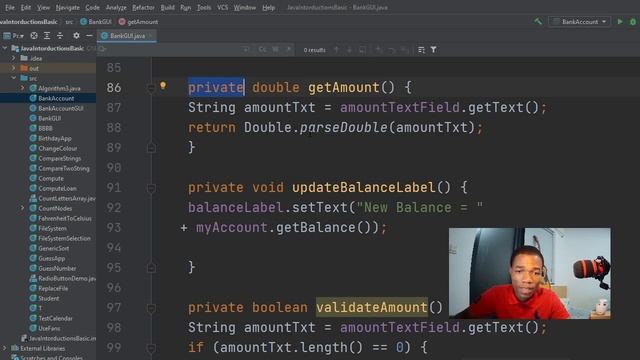Click the yellow intention lightbulb on line 86
640x360 pixels.
point(163,86)
